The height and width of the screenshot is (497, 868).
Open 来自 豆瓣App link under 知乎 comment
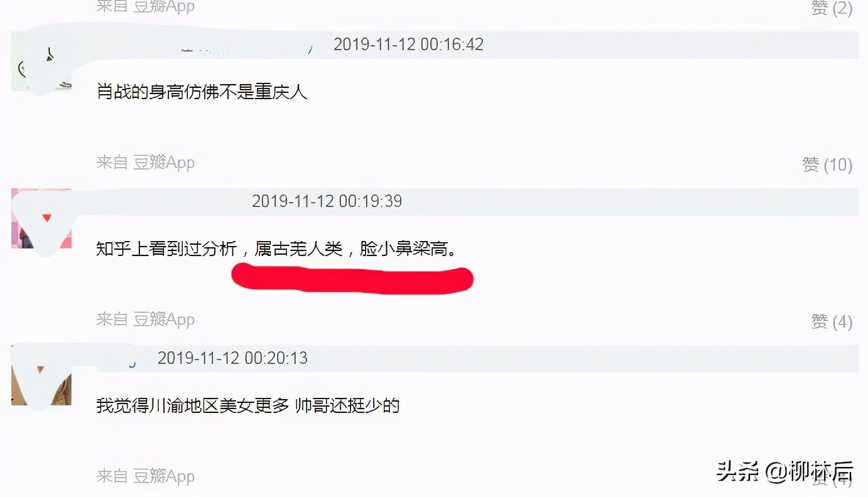[146, 319]
